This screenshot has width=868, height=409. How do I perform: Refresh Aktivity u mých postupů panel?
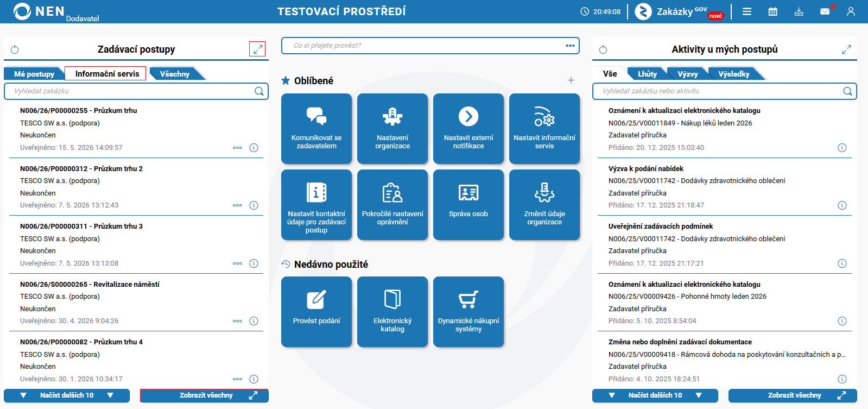pyautogui.click(x=603, y=49)
